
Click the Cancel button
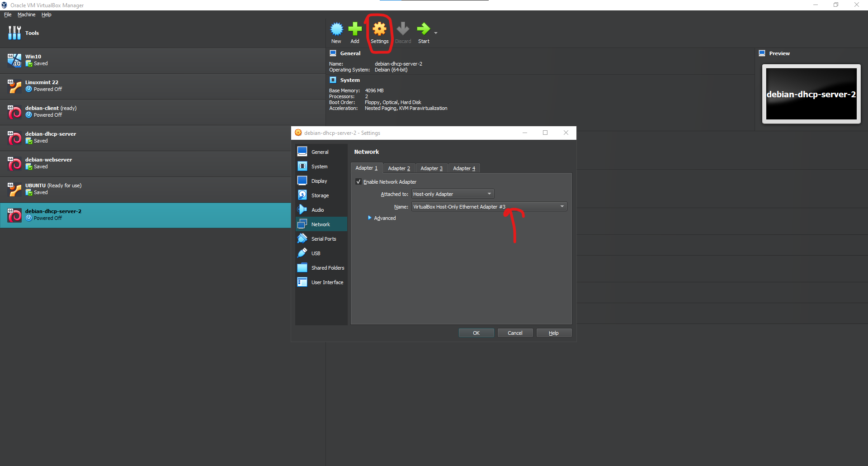coord(515,333)
